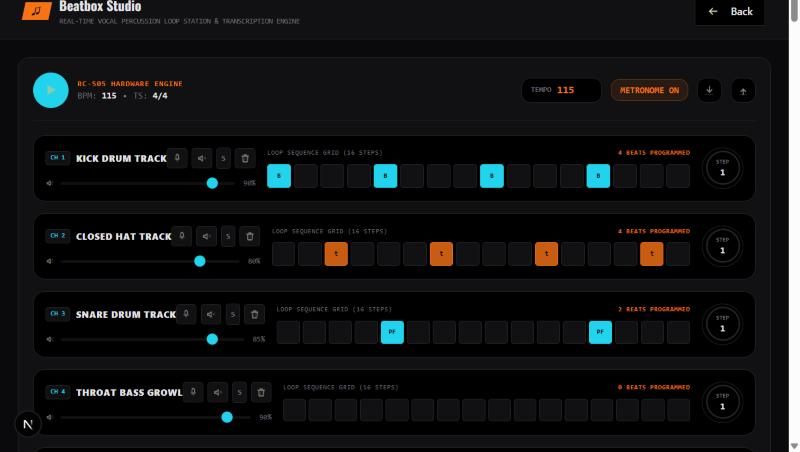Click '2 Beats Programmed' on Snare Drum

654,309
